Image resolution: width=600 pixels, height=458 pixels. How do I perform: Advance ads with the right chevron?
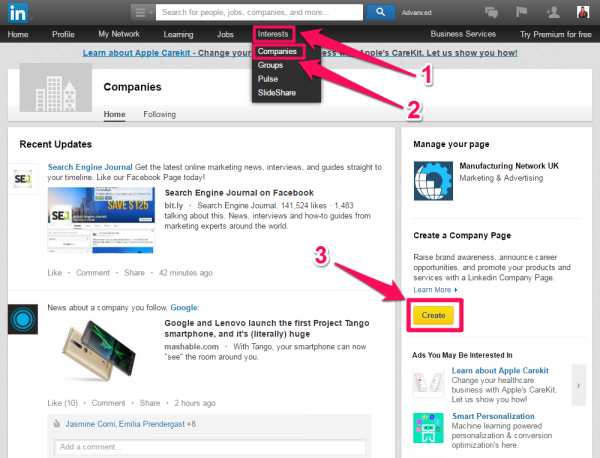(579, 385)
